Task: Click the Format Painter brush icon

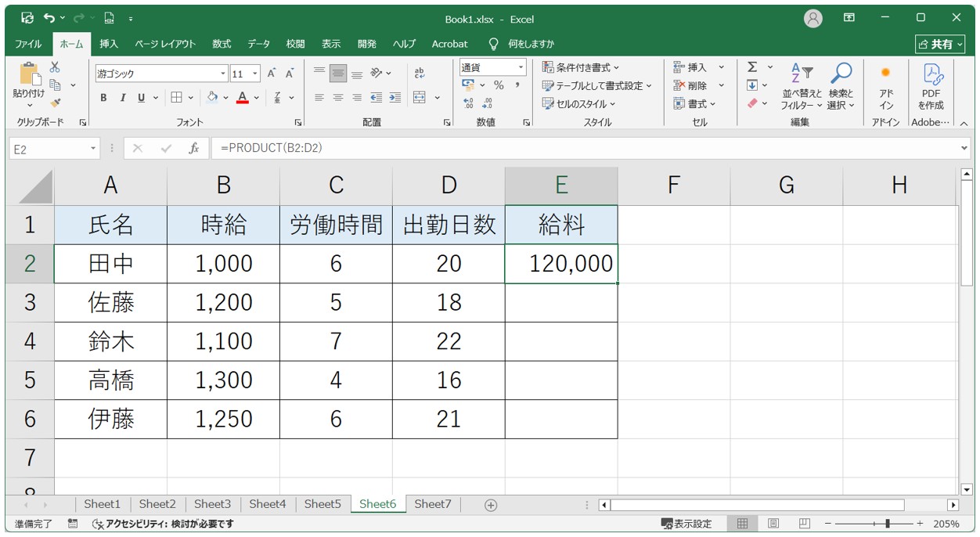Action: 55,102
